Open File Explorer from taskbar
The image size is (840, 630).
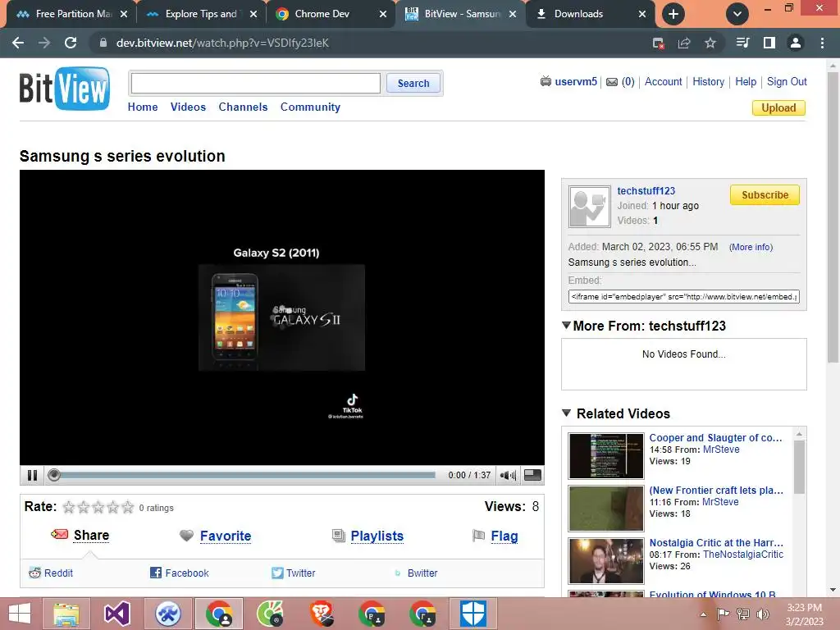click(66, 614)
